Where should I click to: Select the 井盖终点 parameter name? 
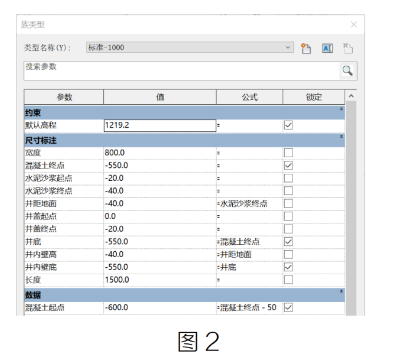pos(41,229)
